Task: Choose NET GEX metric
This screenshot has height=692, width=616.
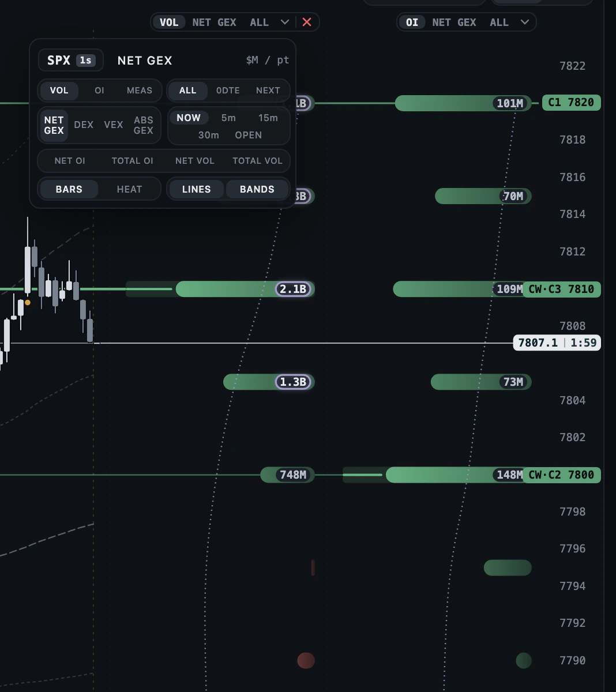Action: 54,125
